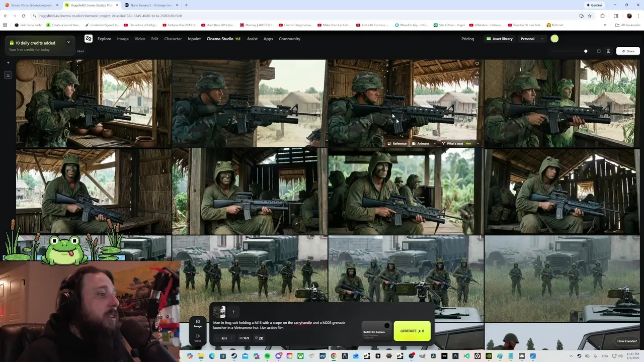
Task: Open the Higgsfield logo home icon
Action: [x=89, y=39]
